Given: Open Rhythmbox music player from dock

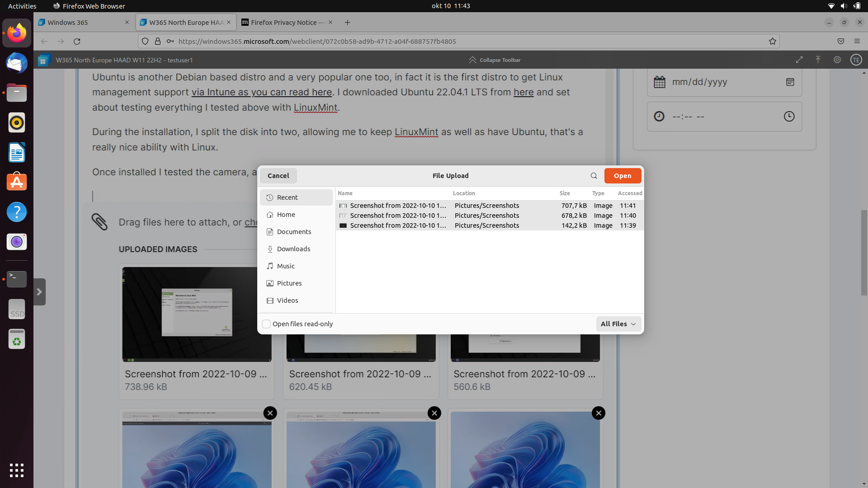Looking at the screenshot, I should coord(17,122).
